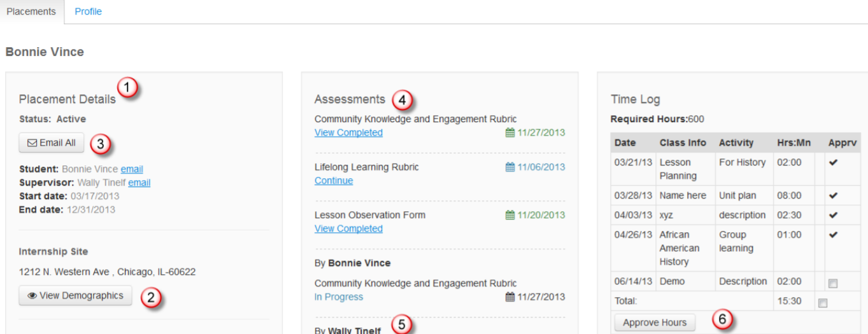Click blue calendar icon beside 11/06/2013

[510, 167]
